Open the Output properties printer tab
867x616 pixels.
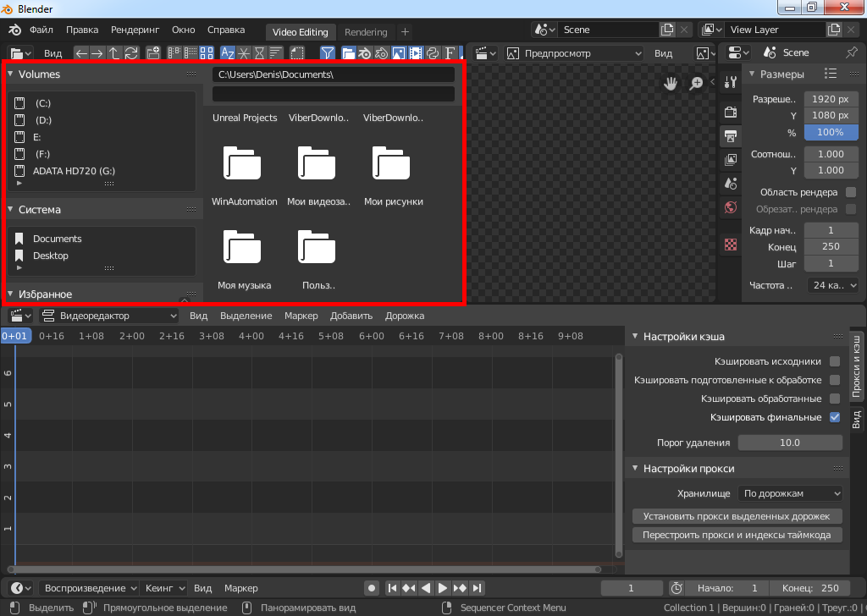731,135
